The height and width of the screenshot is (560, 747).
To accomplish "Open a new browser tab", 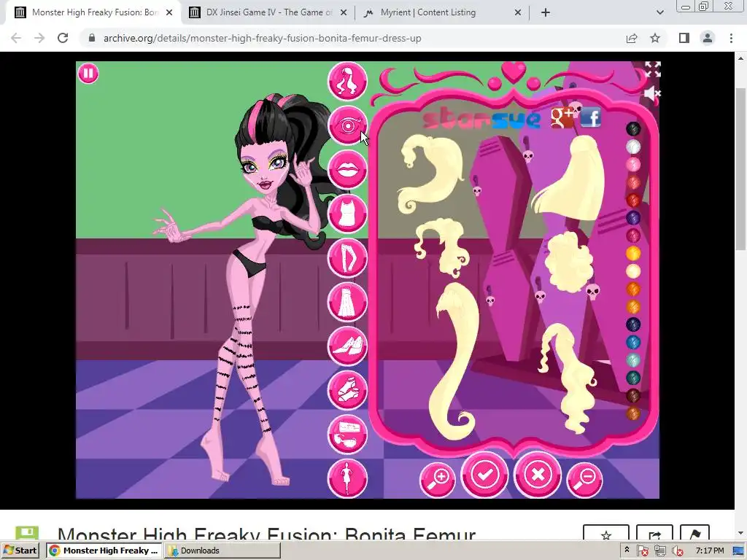I will tap(546, 13).
